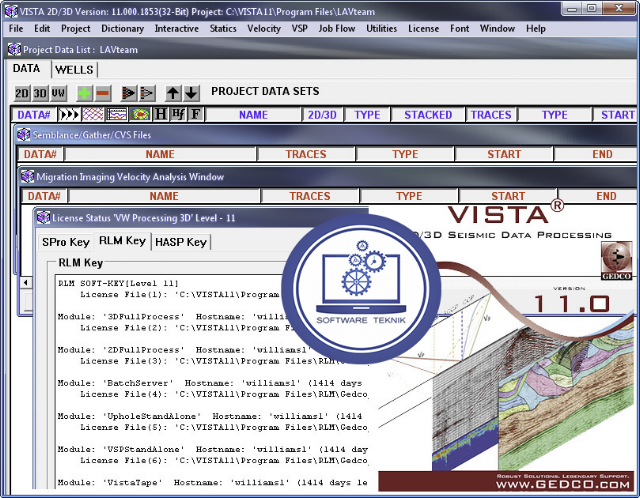Open the Help menu
This screenshot has width=640, height=498.
(x=536, y=29)
